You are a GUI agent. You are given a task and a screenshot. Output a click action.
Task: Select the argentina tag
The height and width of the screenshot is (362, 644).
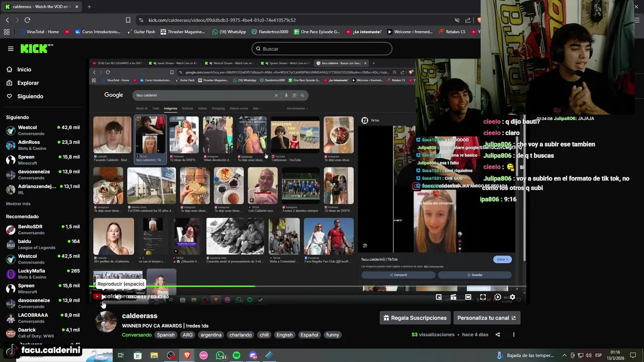211,335
